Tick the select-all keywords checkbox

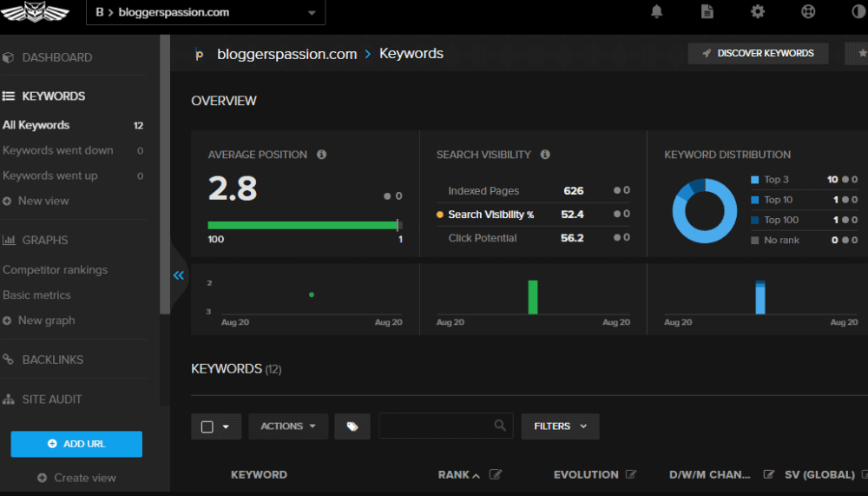pyautogui.click(x=207, y=427)
